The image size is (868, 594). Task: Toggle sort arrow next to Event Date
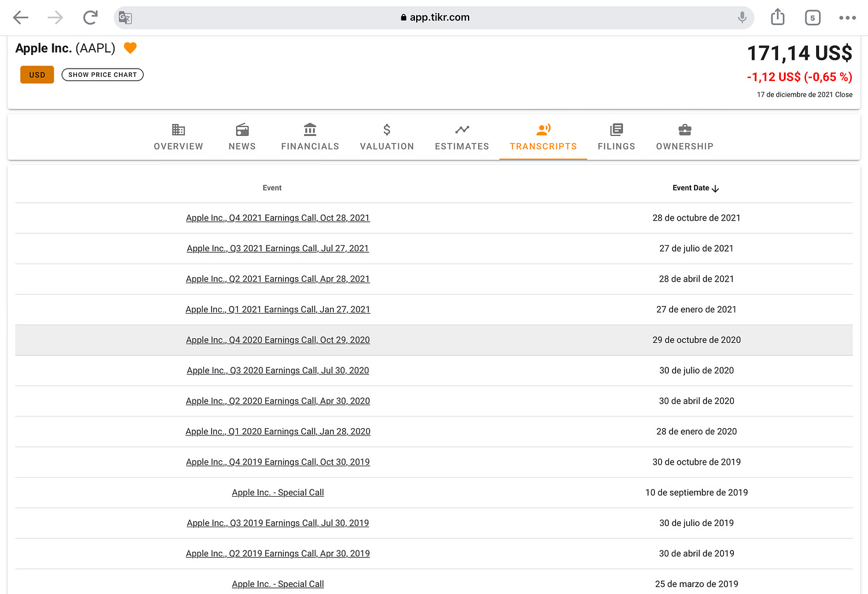(715, 188)
